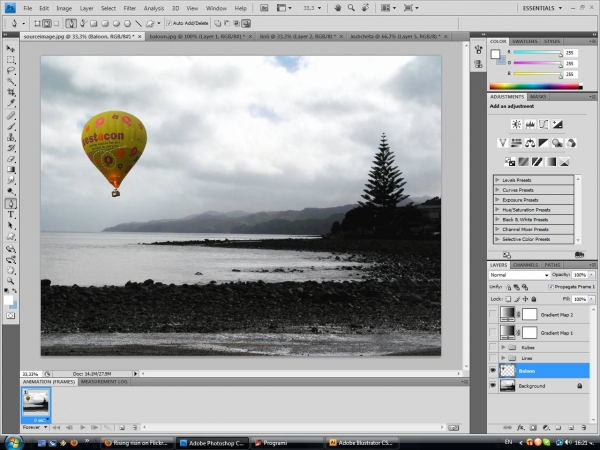This screenshot has height=450, width=600.
Task: Select the Eyedropper tool
Action: click(x=11, y=103)
